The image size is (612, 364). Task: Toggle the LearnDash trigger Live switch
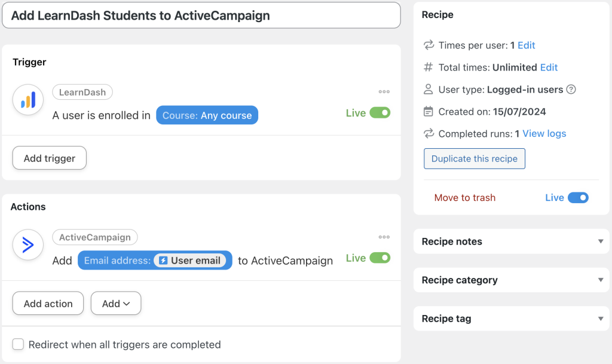380,112
